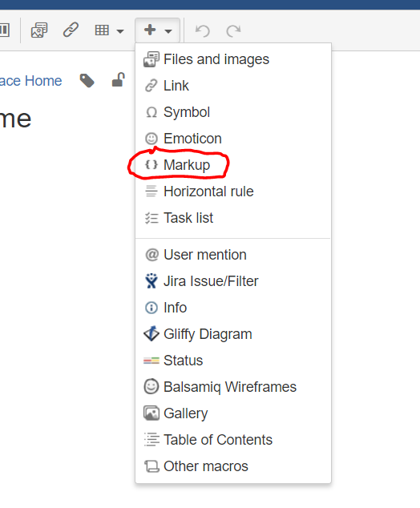This screenshot has height=508, width=420.
Task: Open the table insert dropdown arrow
Action: tap(120, 31)
